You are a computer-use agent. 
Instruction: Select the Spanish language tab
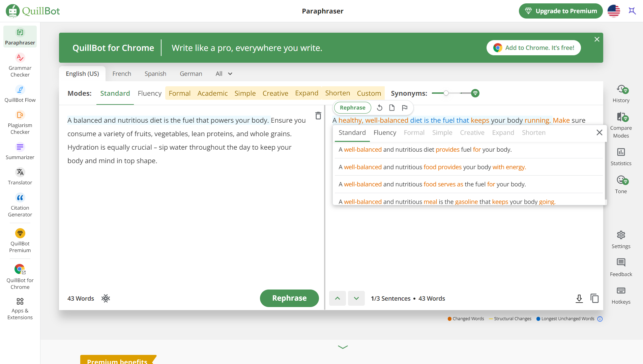[x=155, y=73]
